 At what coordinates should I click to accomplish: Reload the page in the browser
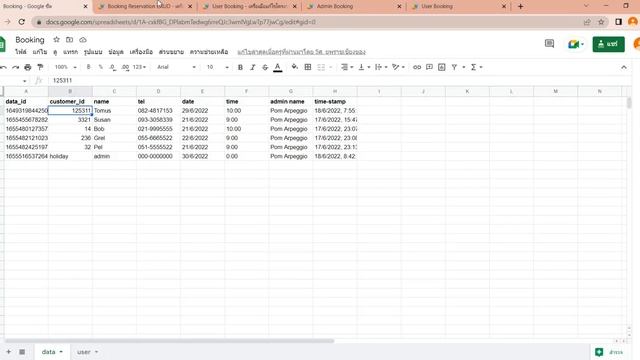(22, 22)
